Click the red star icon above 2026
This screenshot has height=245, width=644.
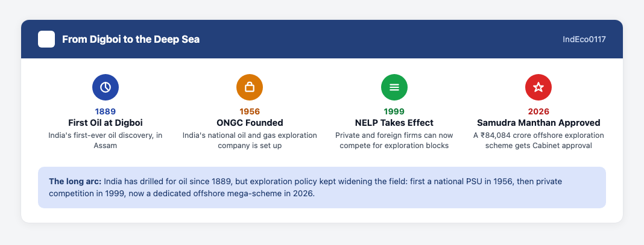pos(538,87)
